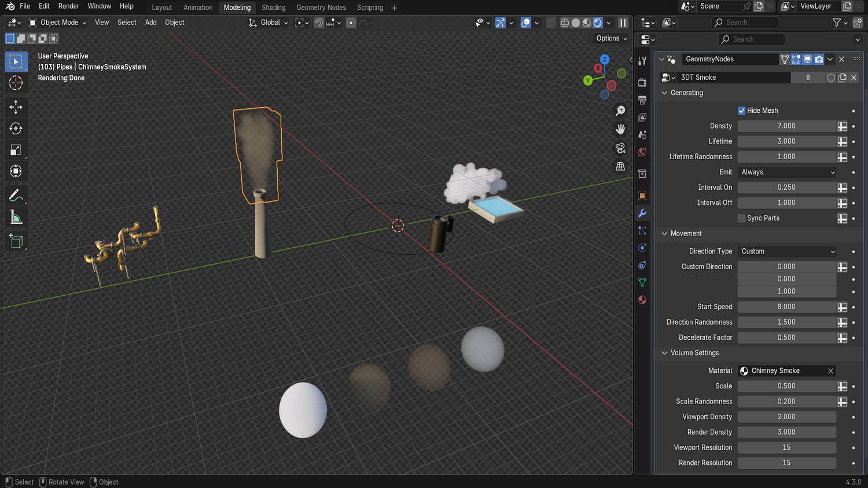Image resolution: width=868 pixels, height=488 pixels.
Task: Open the viewport Add menu
Action: click(x=151, y=23)
